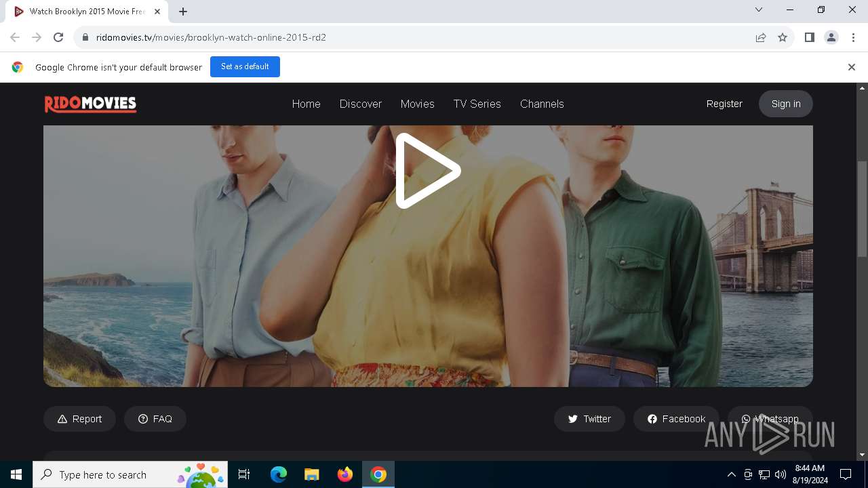Open a new browser tab
This screenshot has width=868, height=488.
182,12
